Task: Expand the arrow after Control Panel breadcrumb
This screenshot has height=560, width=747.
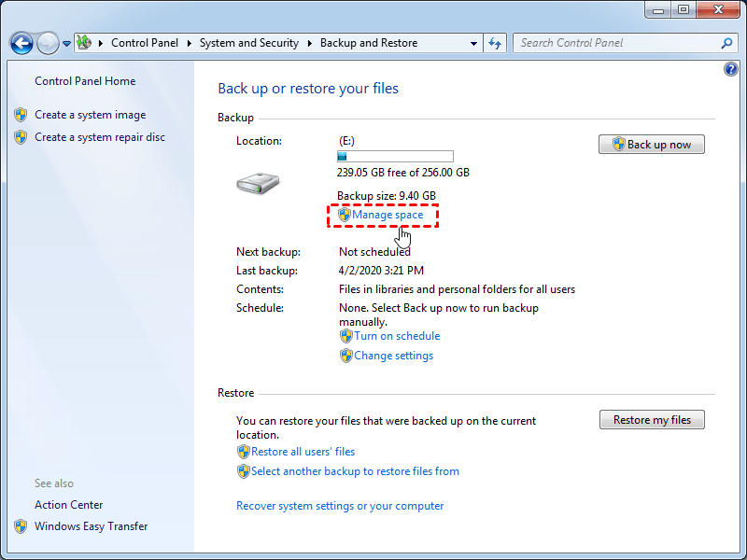Action: [x=190, y=43]
